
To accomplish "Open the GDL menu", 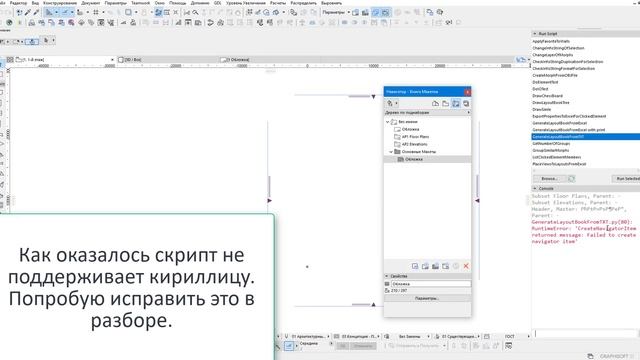I will coord(218,3).
